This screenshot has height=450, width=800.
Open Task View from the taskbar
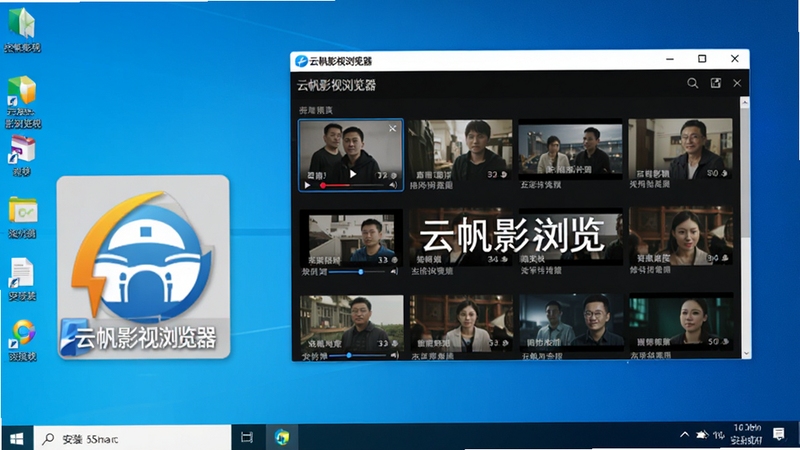(x=247, y=437)
